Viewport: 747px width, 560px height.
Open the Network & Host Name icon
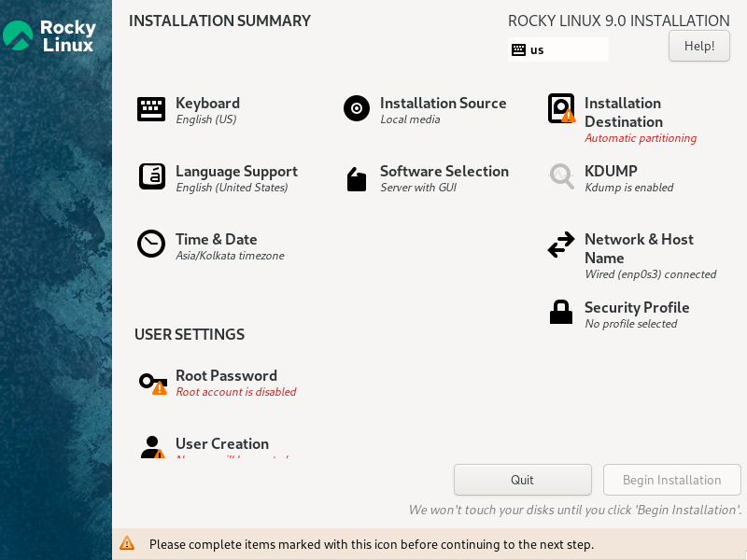561,245
